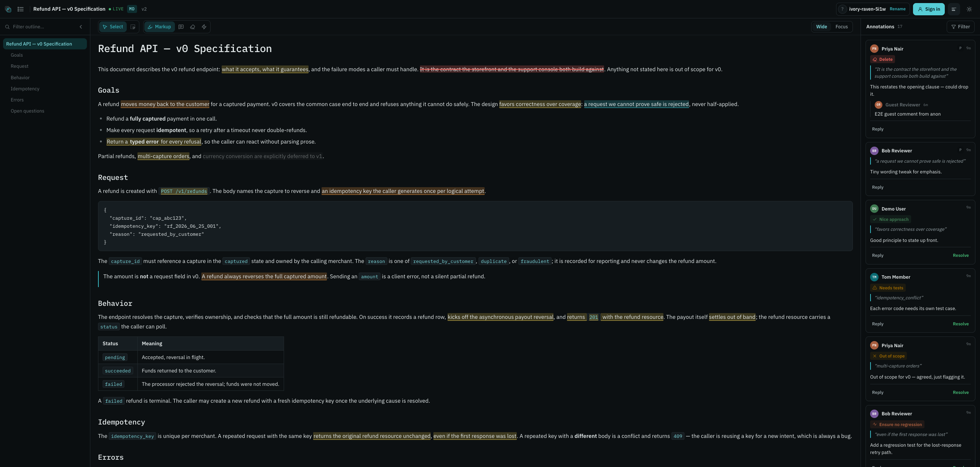The height and width of the screenshot is (467, 980).
Task: Reply to Tom Member's annotation
Action: tap(878, 324)
